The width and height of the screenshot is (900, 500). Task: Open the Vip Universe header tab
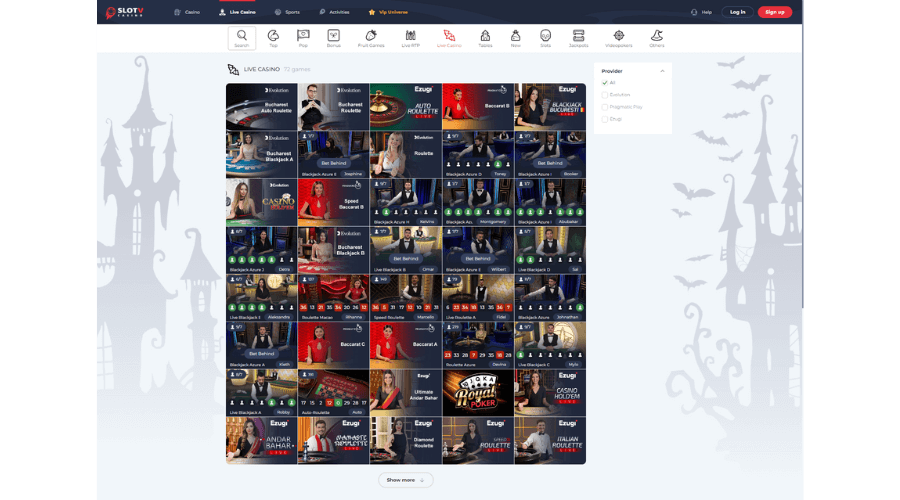point(389,12)
